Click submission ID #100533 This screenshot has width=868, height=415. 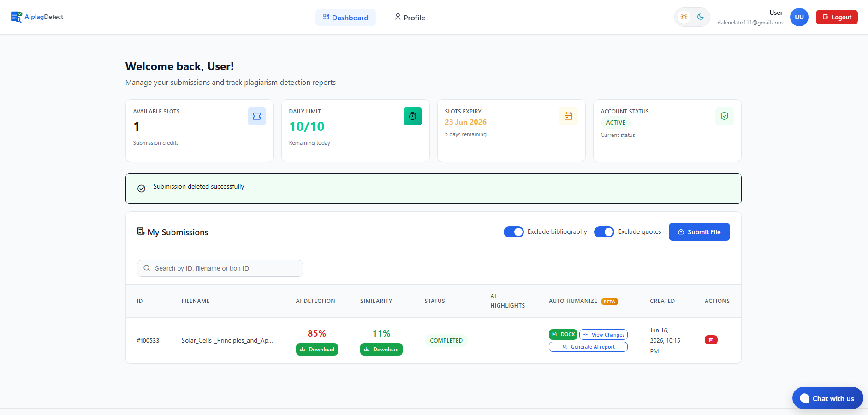(x=148, y=341)
